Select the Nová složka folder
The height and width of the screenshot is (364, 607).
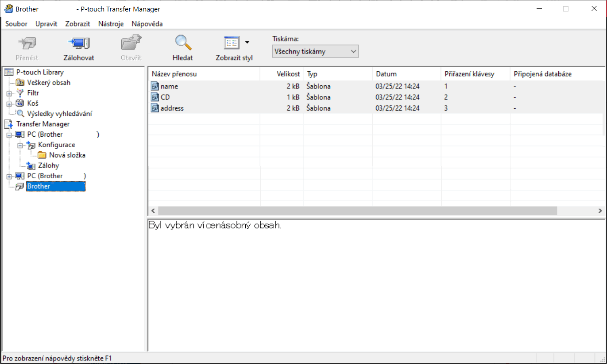click(x=67, y=155)
